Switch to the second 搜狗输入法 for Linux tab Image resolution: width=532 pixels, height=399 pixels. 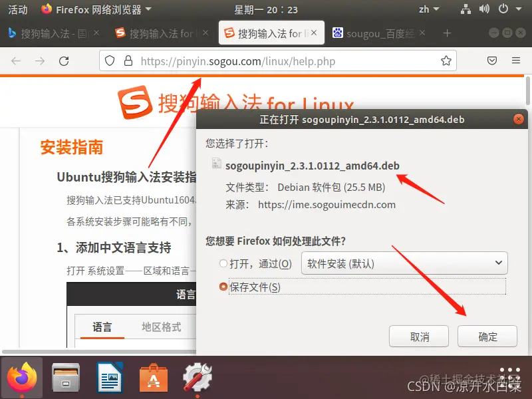point(162,33)
